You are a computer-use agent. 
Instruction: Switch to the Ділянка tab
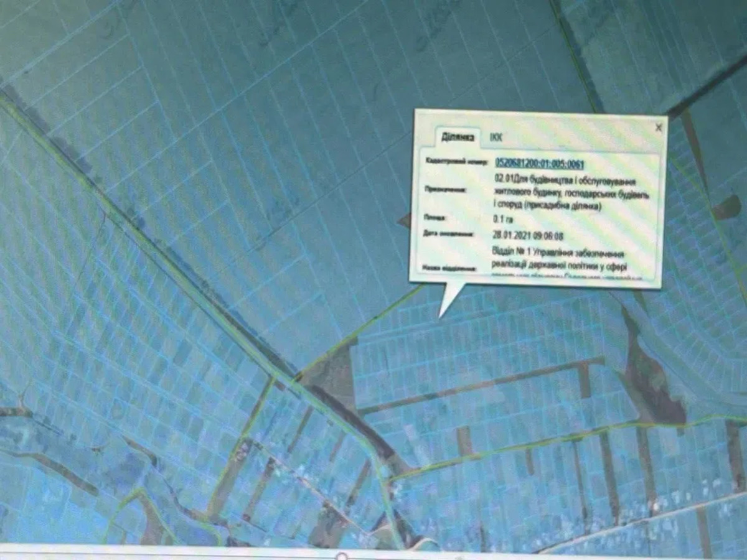[458, 136]
